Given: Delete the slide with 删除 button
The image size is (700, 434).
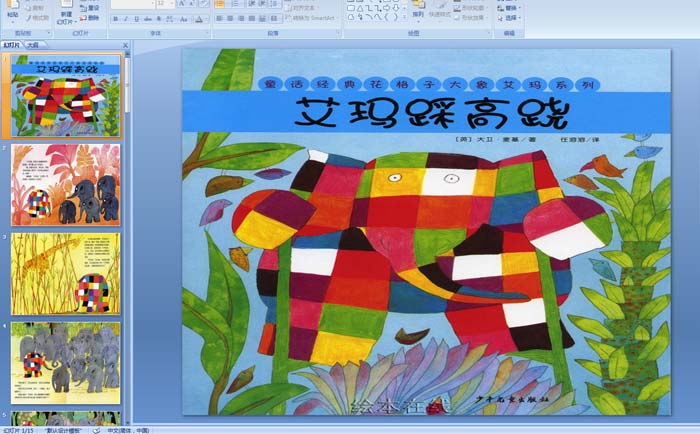Looking at the screenshot, I should click(x=90, y=18).
